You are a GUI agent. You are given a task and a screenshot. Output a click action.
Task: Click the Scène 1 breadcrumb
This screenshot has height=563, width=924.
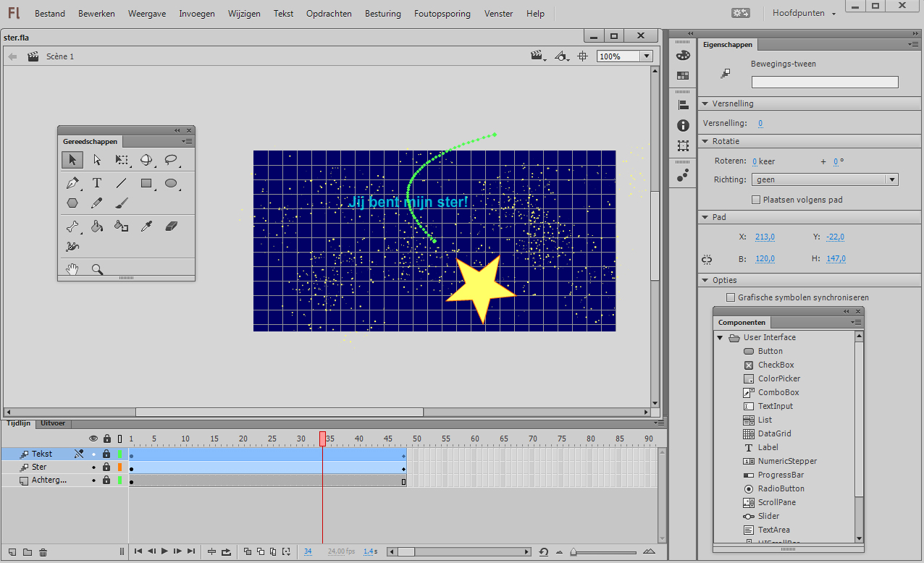tap(60, 56)
